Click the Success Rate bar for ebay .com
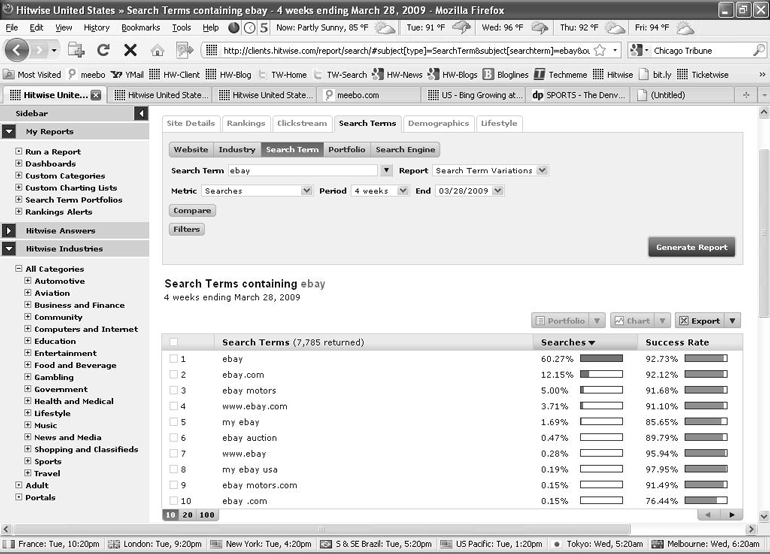The width and height of the screenshot is (770, 554). [x=706, y=500]
